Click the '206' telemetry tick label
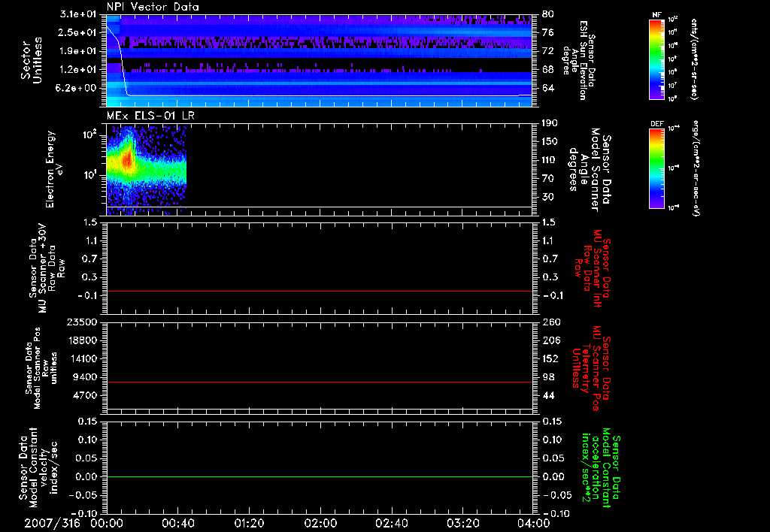 point(551,340)
